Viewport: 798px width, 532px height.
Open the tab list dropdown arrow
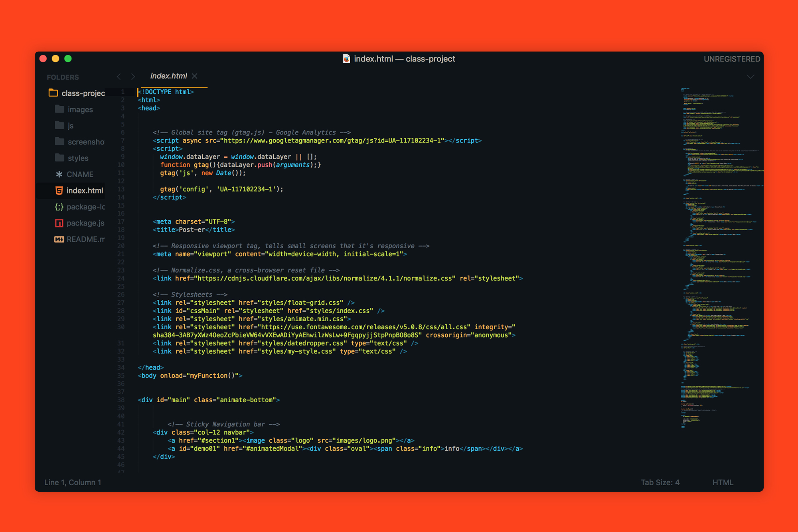pos(751,77)
